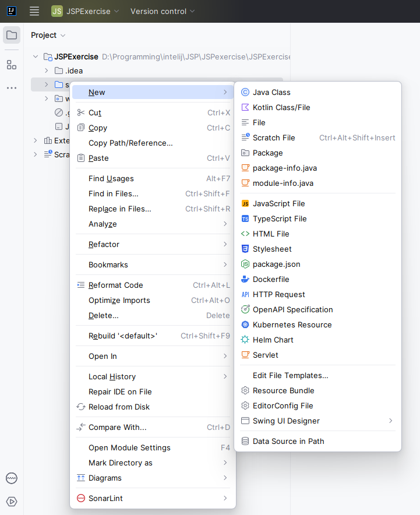Open JSPExercise project dropdown
Screen dimensions: 420x515
pyautogui.click(x=86, y=11)
